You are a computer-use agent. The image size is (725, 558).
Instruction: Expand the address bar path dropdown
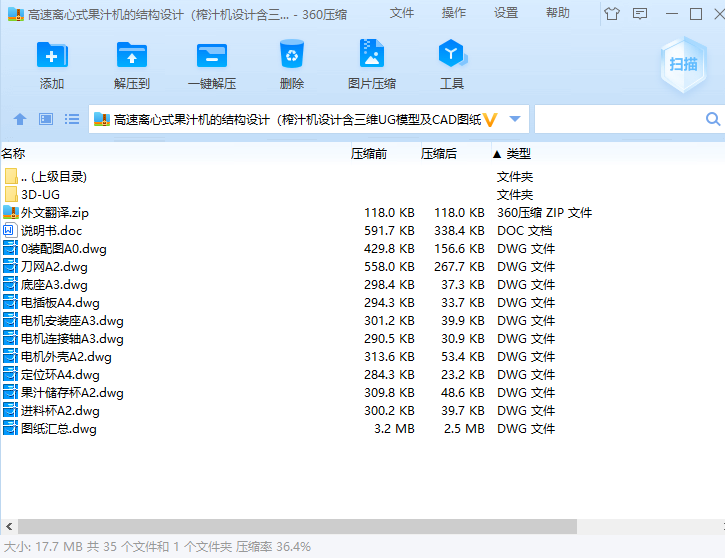point(515,119)
